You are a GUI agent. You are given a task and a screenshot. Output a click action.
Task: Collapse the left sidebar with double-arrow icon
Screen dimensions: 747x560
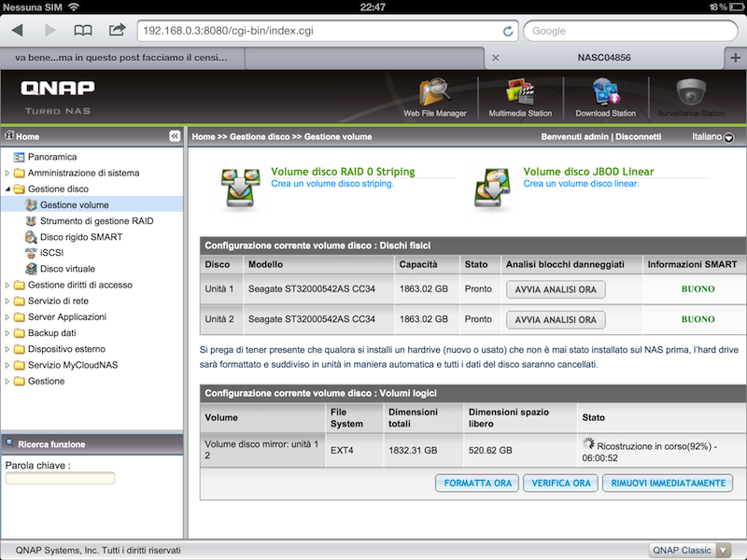click(175, 136)
